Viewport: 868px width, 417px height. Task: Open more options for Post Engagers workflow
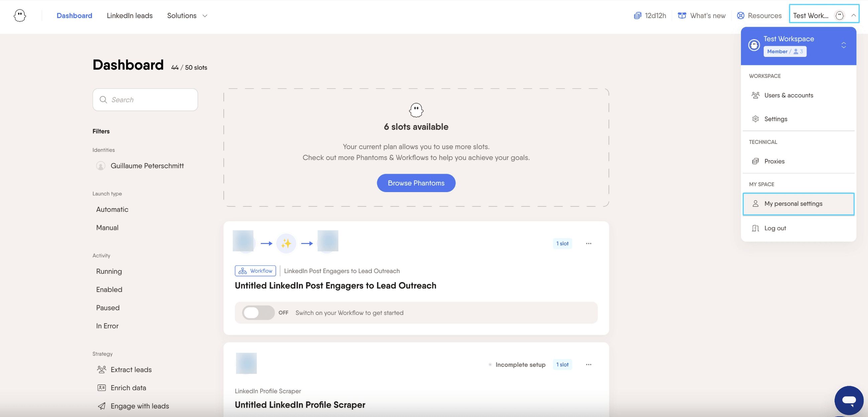588,243
